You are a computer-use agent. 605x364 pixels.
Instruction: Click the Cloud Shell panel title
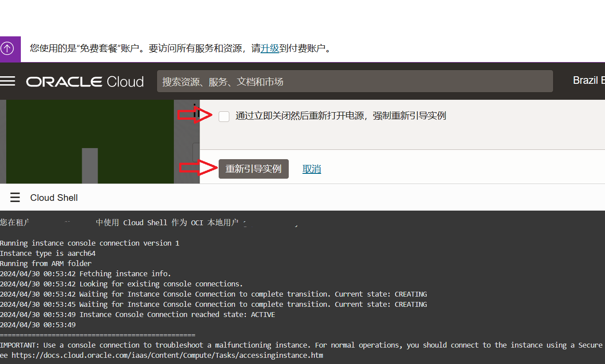pos(54,198)
